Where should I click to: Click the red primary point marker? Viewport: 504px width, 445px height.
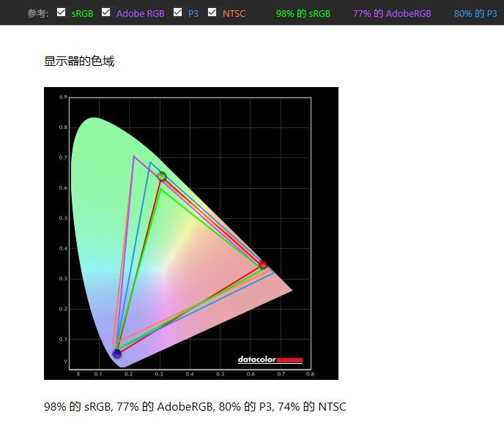(x=263, y=264)
